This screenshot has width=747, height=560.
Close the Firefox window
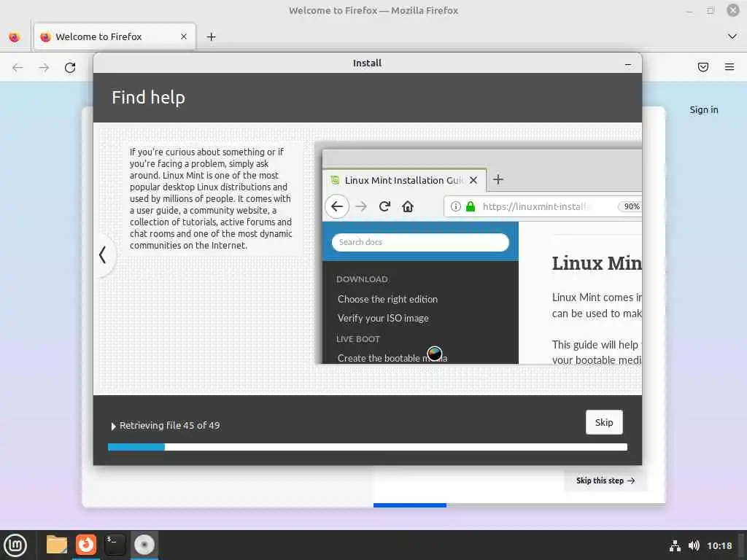tap(732, 10)
